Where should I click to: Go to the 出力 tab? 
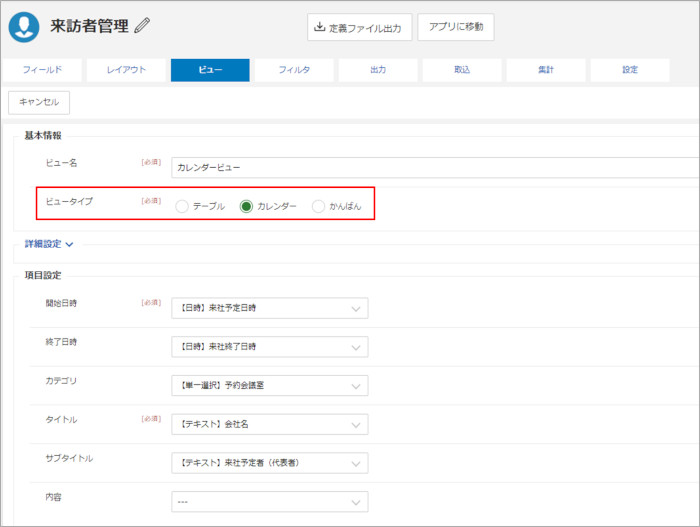(378, 70)
